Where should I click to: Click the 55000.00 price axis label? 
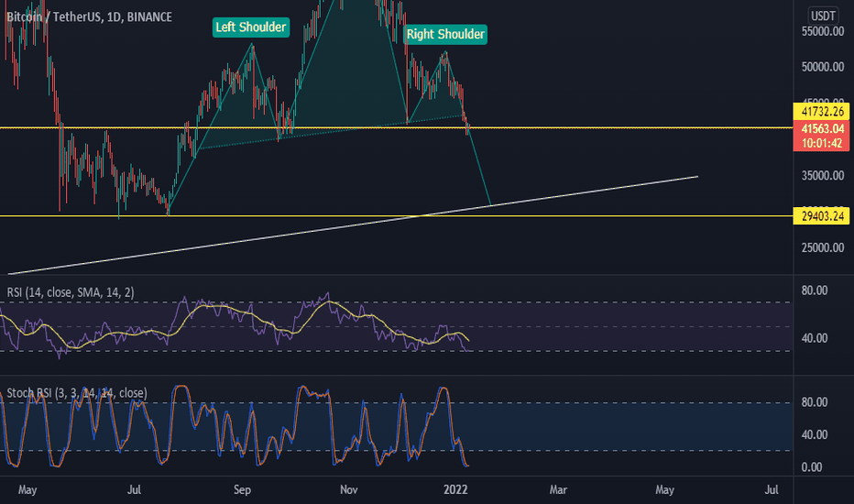click(823, 31)
